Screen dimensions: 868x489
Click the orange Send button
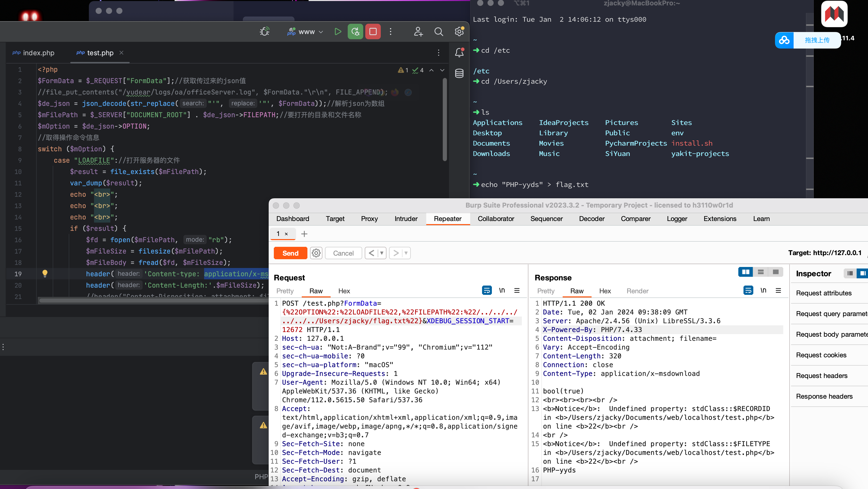[x=290, y=253]
